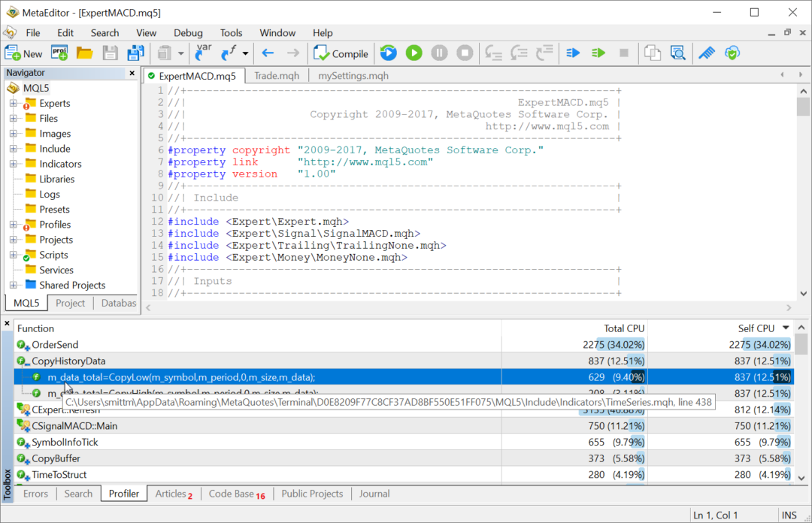Open a file with the folder icon
Image resolution: width=812 pixels, height=523 pixels.
click(x=84, y=53)
